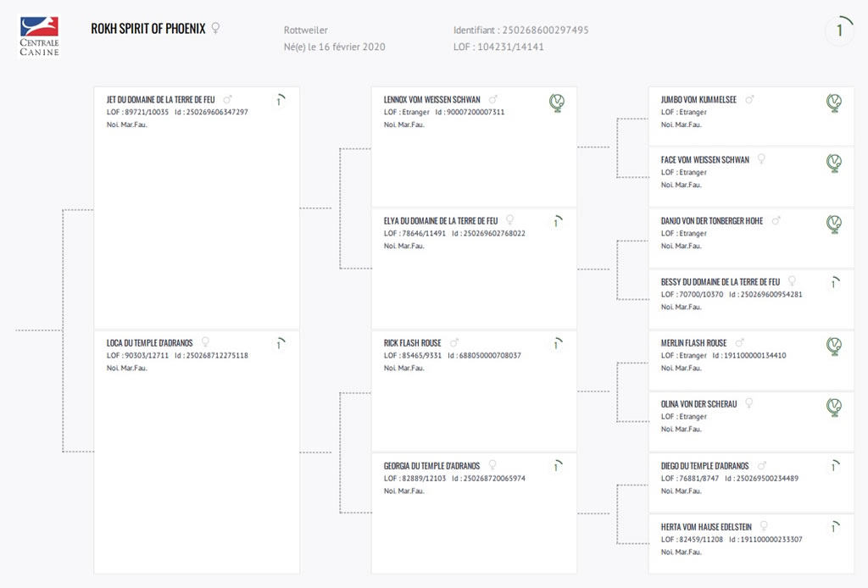Viewport: 868px width, 588px height.
Task: Click rating badge on Jet du Domaine card
Action: [280, 101]
